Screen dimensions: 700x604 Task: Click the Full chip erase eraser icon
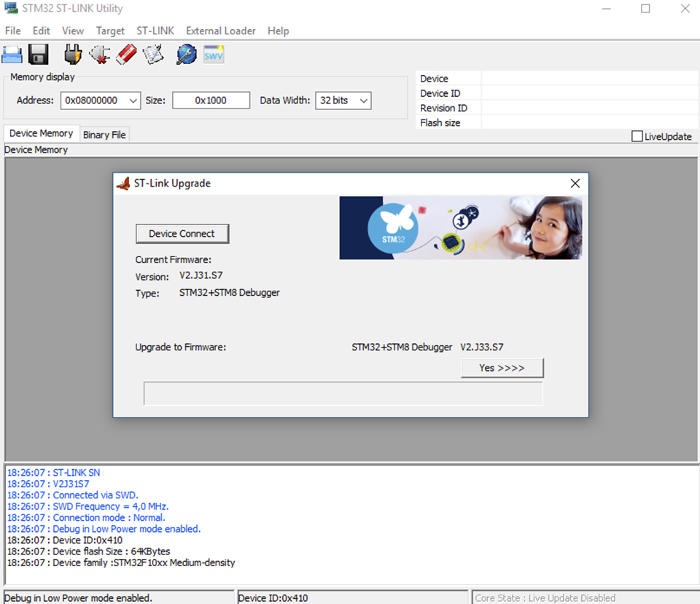pos(126,55)
